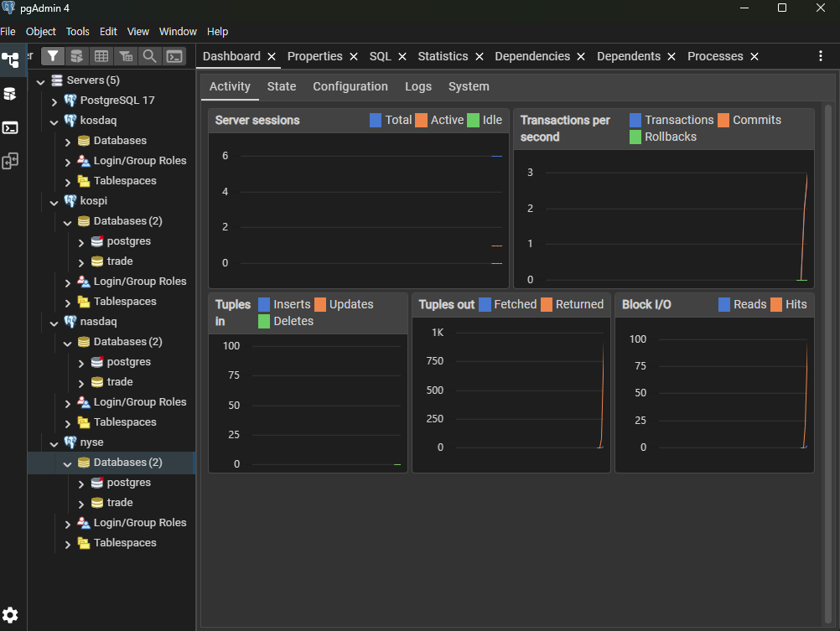
Task: Select the Query Tool workspace sidebar icon
Action: coord(10,94)
